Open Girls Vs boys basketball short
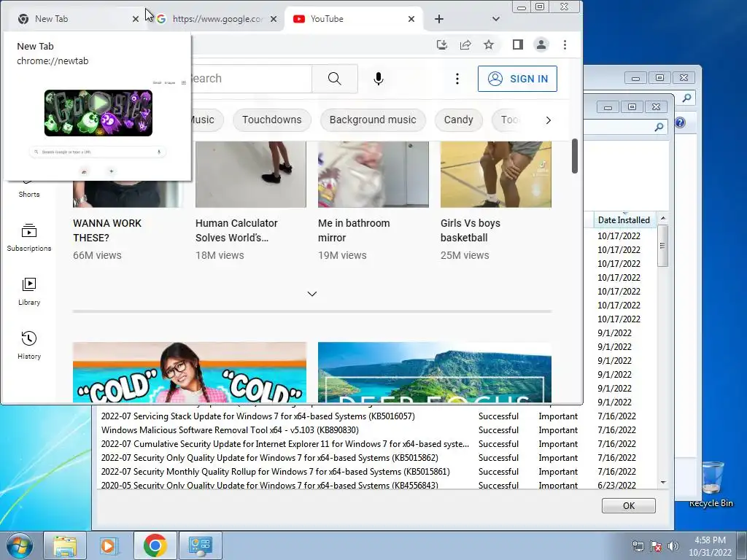This screenshot has height=560, width=747. click(x=471, y=230)
